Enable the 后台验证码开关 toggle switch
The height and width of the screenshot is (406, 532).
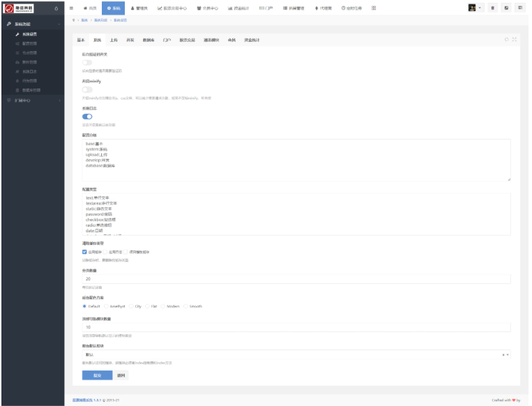coord(87,63)
